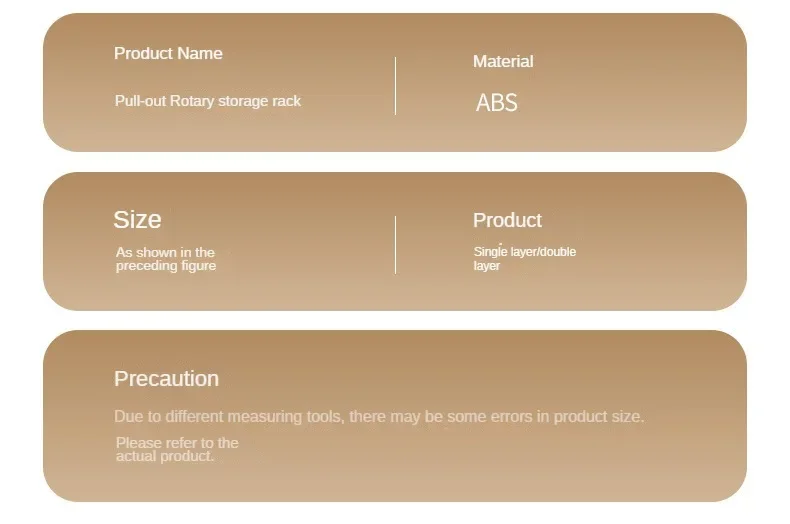Click the vertical divider in the first panel

coord(396,86)
